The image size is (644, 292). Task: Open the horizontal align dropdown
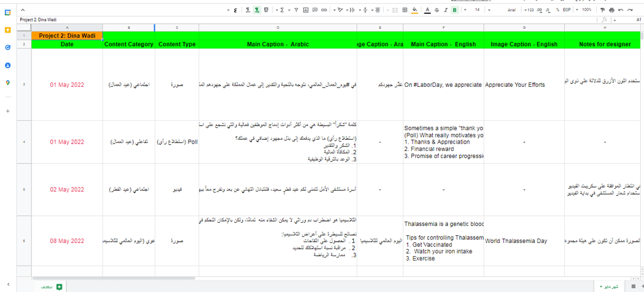tap(375, 10)
